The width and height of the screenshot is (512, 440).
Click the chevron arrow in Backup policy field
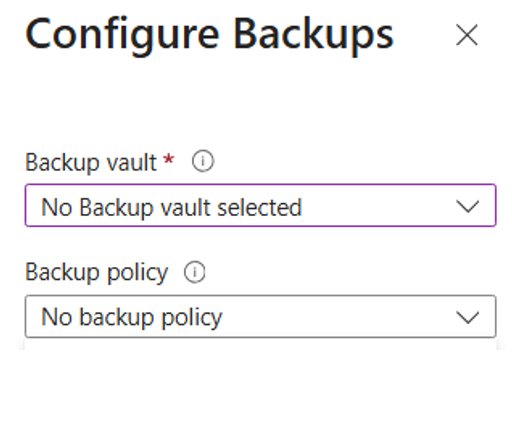(467, 317)
